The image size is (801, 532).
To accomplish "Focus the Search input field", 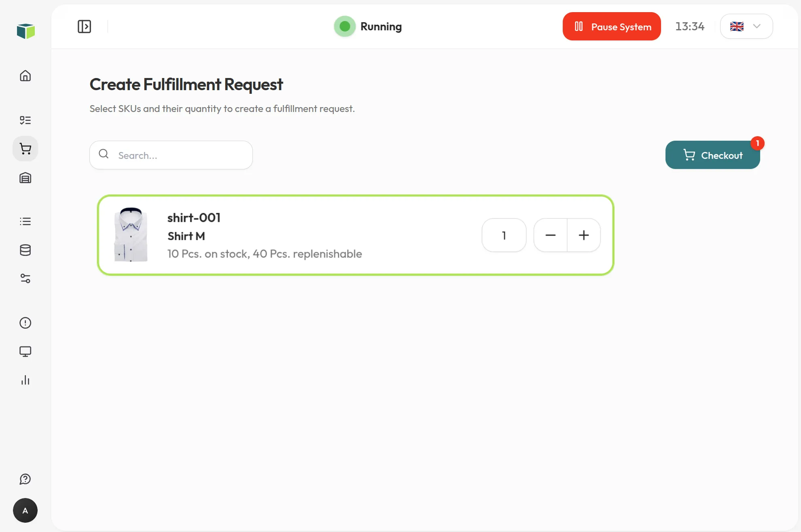I will point(171,155).
